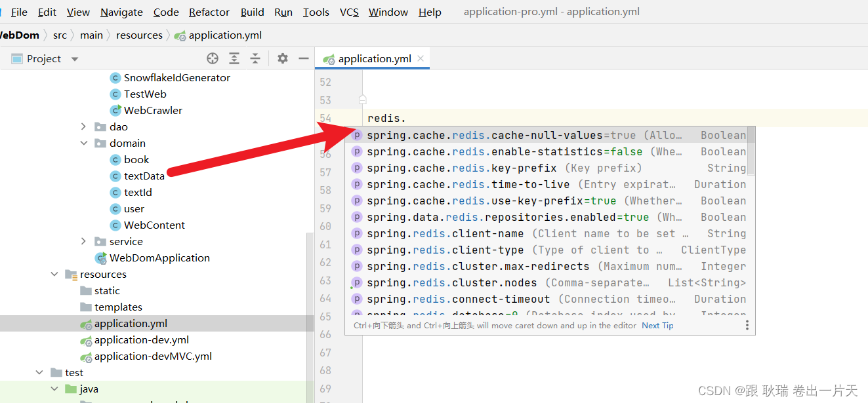Click the application.yml icon in breadcrumbs
The width and height of the screenshot is (868, 403).
[x=180, y=35]
